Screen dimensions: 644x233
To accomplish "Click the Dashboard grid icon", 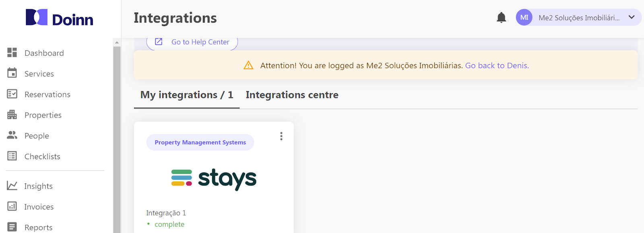I will coord(12,52).
